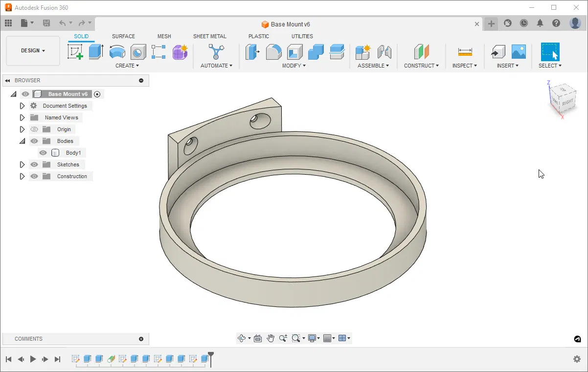Collapse the Bodies folder
The height and width of the screenshot is (372, 588).
tap(22, 141)
